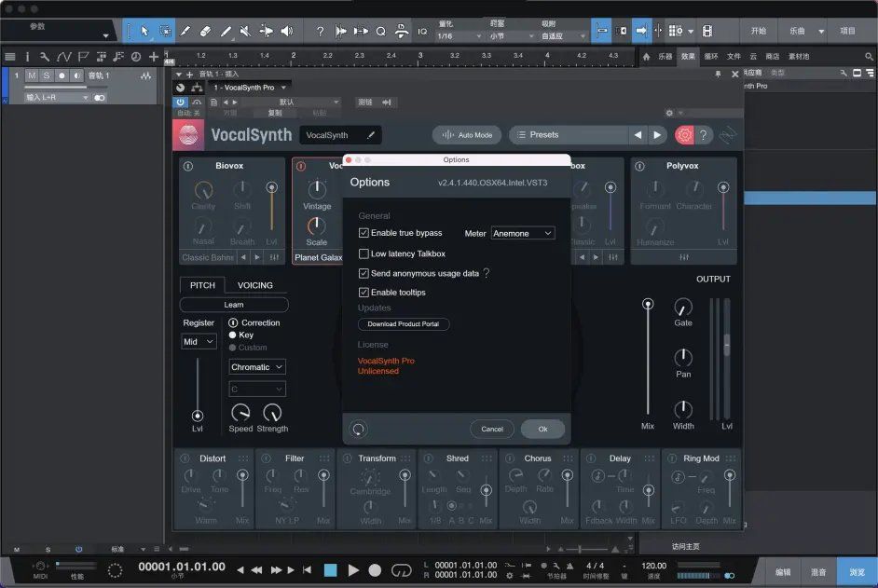Rename preset with the pencil icon

click(x=371, y=135)
